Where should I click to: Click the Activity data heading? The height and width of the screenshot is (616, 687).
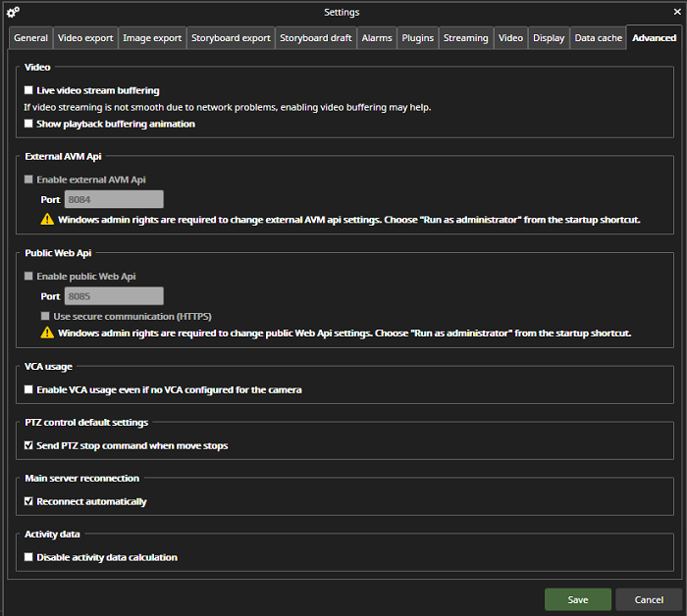52,535
